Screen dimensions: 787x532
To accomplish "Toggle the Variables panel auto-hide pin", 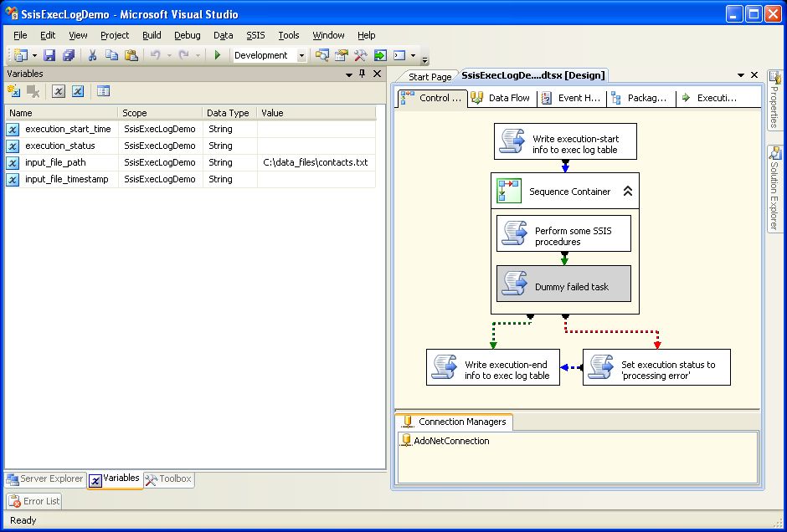I will tap(363, 74).
